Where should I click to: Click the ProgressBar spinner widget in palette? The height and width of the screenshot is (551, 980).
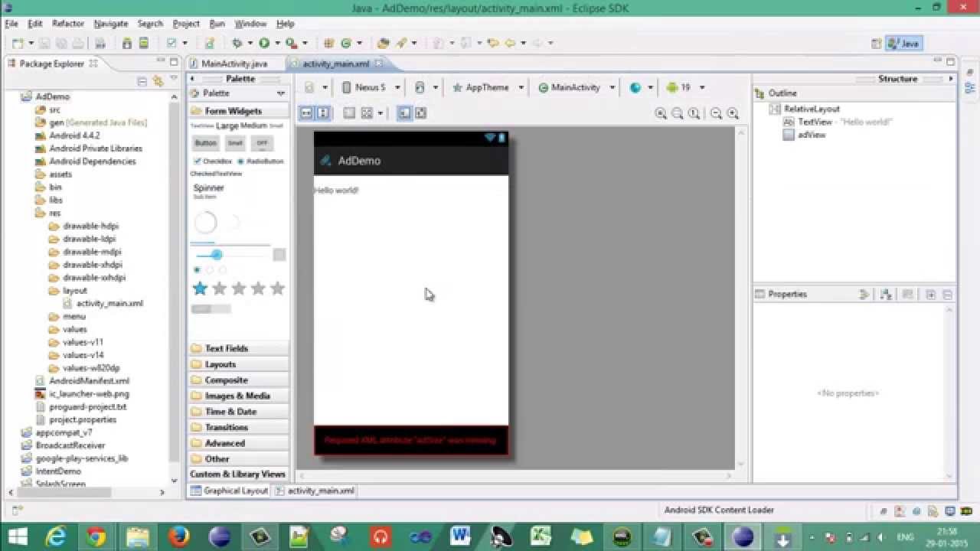[x=205, y=223]
